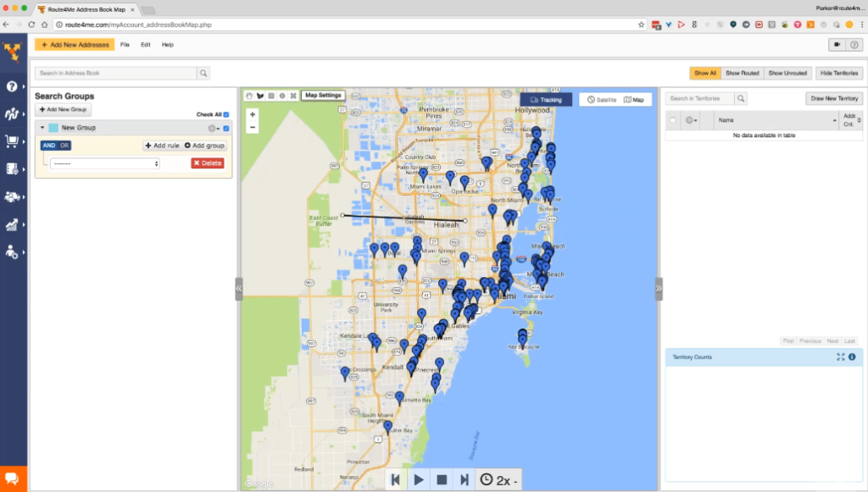Click the Show Unrouted button
This screenshot has height=492, width=868.
click(x=787, y=73)
